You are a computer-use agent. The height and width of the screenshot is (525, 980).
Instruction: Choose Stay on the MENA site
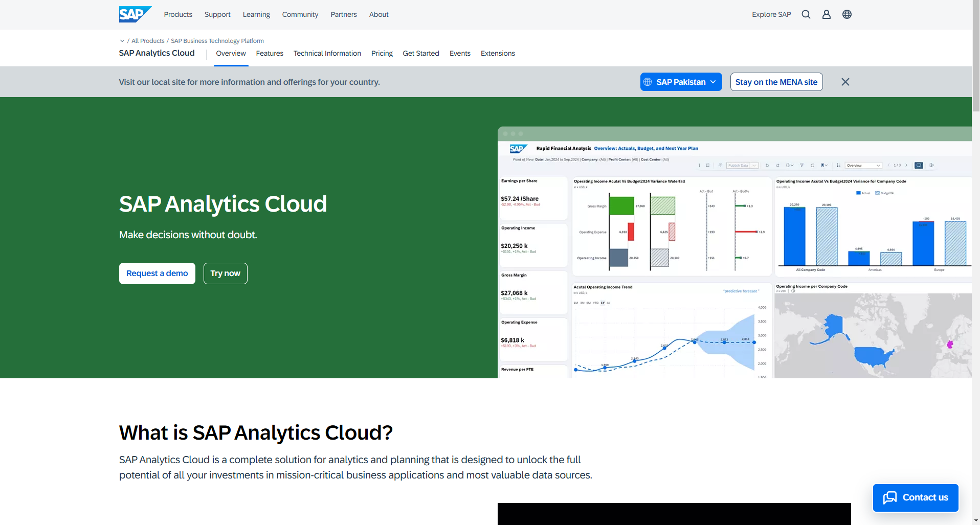pos(776,82)
